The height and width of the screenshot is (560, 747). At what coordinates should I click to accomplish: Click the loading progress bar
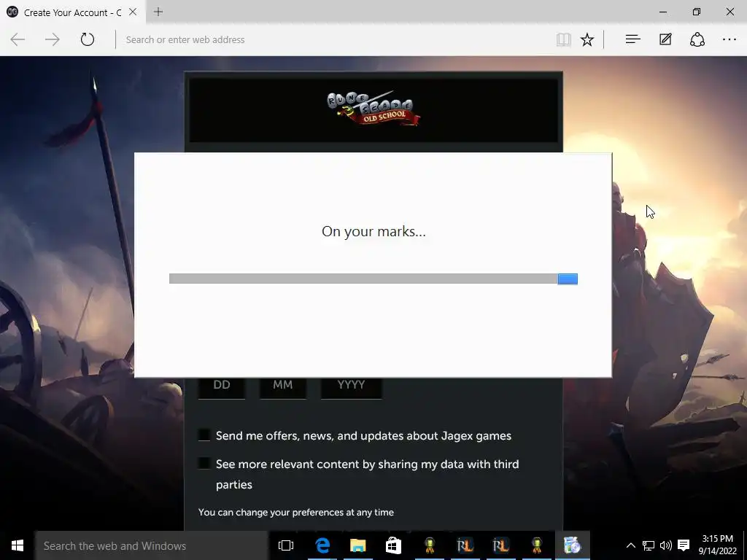[373, 279]
